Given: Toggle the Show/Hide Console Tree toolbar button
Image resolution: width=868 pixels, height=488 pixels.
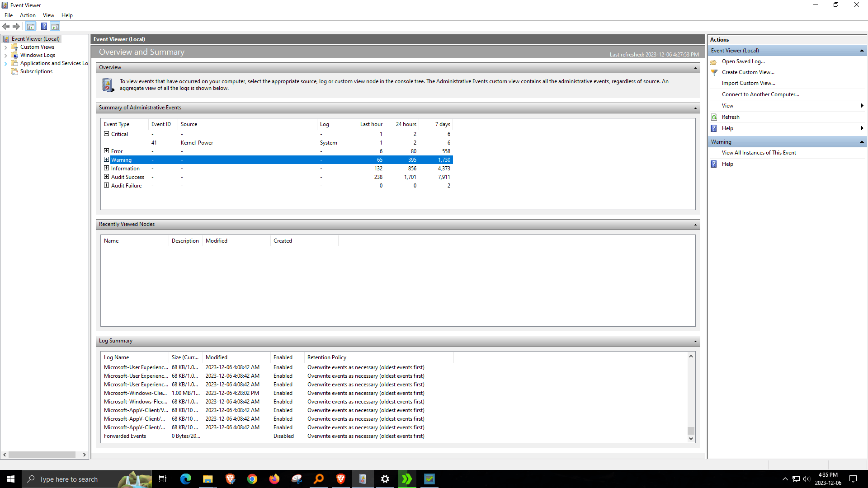Looking at the screenshot, I should point(30,26).
